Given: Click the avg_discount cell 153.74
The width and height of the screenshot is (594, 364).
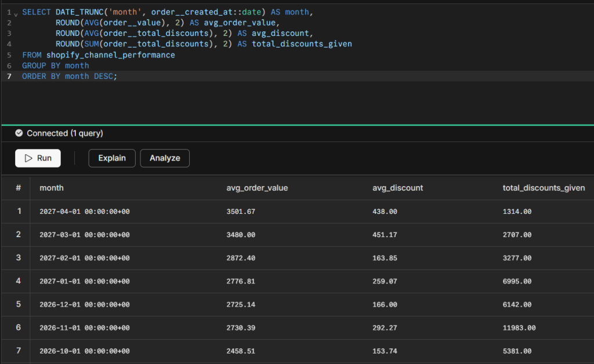Looking at the screenshot, I should (x=385, y=351).
